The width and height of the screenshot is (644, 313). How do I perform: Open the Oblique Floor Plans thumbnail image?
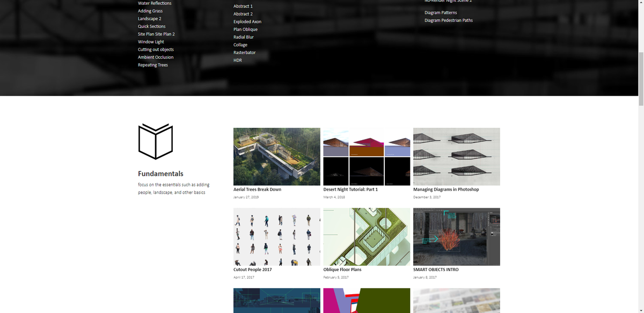pos(367,237)
